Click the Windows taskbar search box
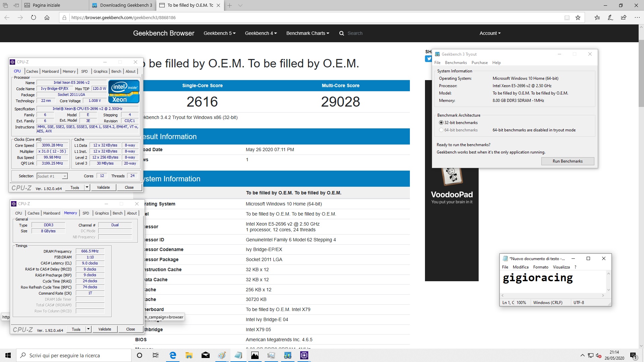Screen dimensions: 644x362 click(x=74, y=355)
